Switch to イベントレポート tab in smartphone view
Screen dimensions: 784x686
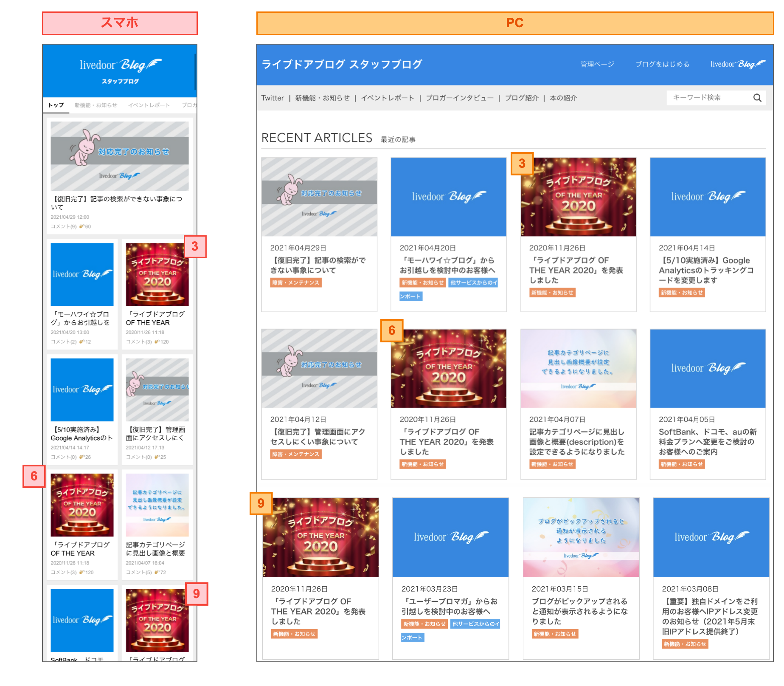[149, 105]
